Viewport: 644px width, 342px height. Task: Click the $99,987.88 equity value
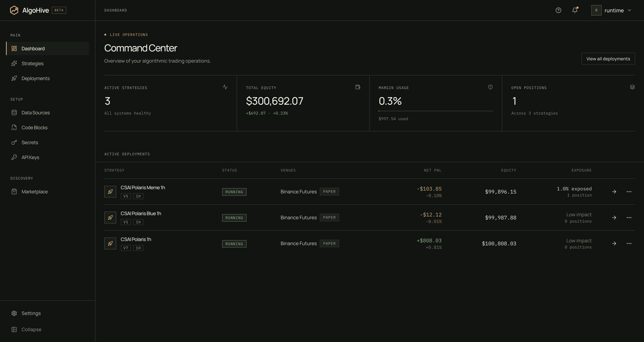[x=501, y=218]
